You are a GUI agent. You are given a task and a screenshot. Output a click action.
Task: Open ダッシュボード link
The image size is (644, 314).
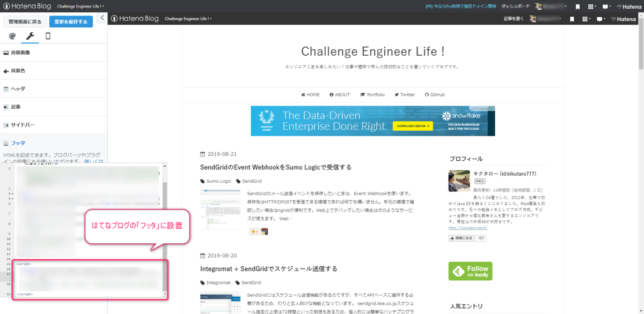(515, 6)
